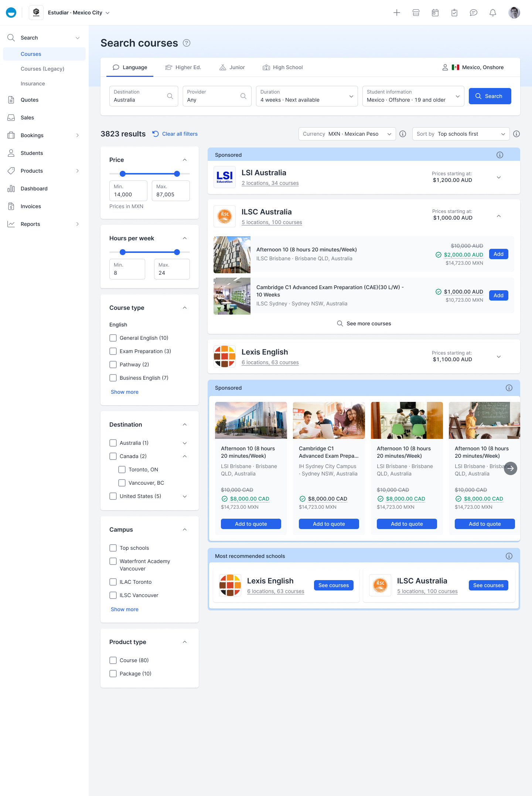
Task: Click the Estudiar organization logo
Action: click(x=36, y=13)
